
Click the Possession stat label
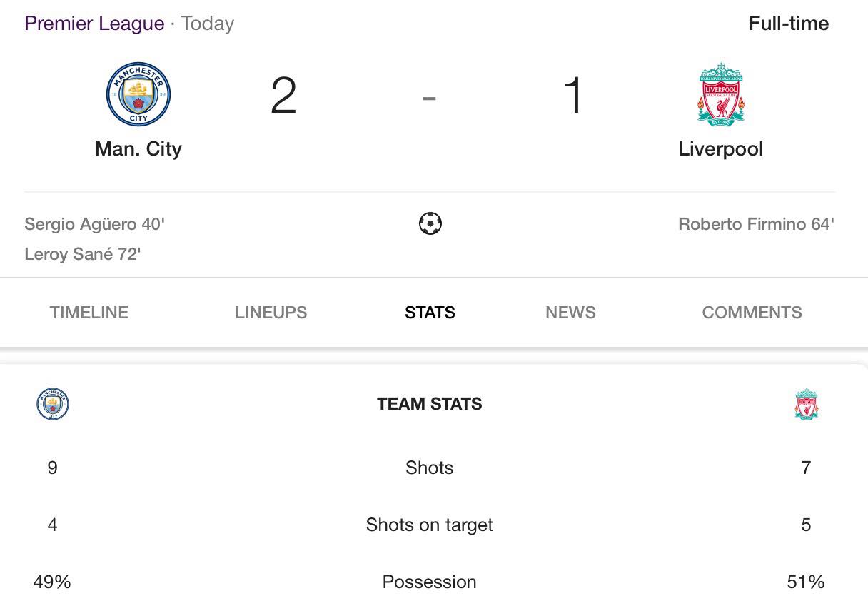(x=430, y=582)
